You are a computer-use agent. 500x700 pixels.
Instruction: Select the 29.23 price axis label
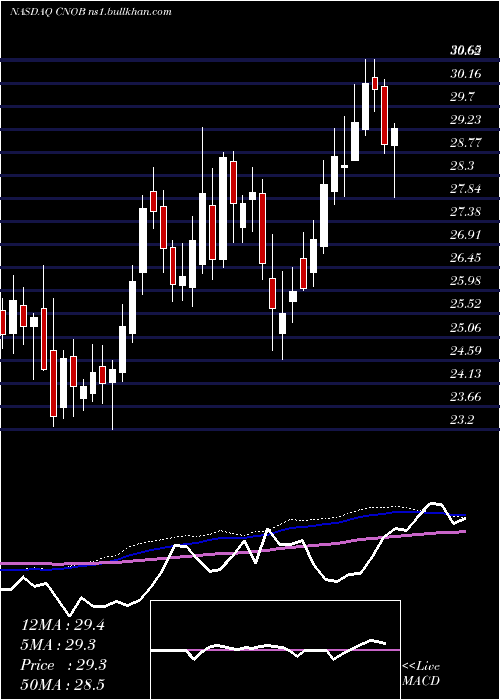coord(466,120)
